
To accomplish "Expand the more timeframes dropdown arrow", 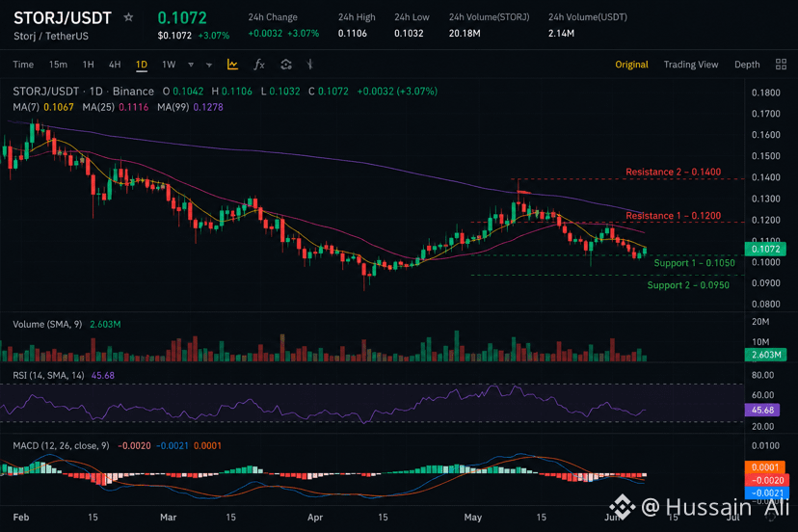I will tap(191, 65).
